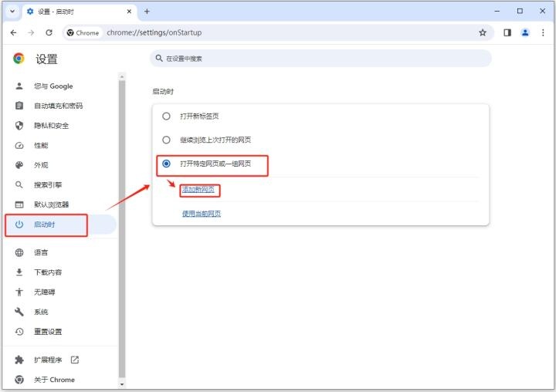Click the 使用当前网页 link
The width and height of the screenshot is (556, 392).
(202, 214)
